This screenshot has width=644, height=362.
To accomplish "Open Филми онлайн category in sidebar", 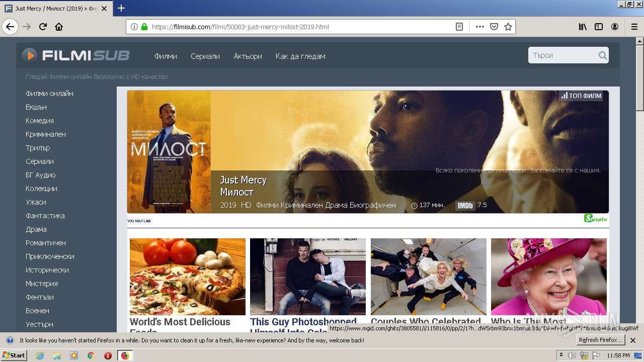I will coord(49,94).
